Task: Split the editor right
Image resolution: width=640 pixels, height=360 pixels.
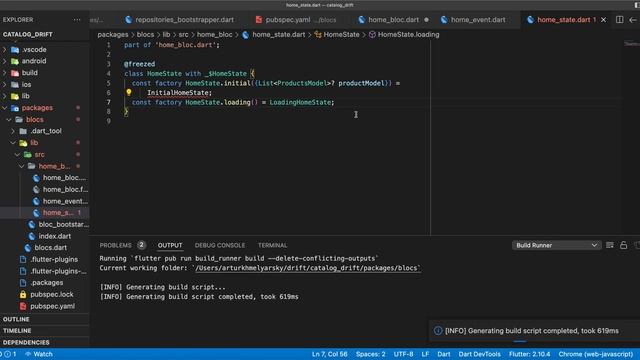Action: click(619, 20)
